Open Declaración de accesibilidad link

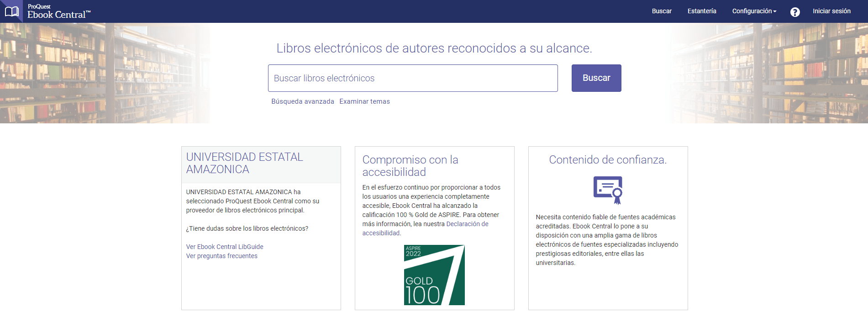tap(425, 228)
